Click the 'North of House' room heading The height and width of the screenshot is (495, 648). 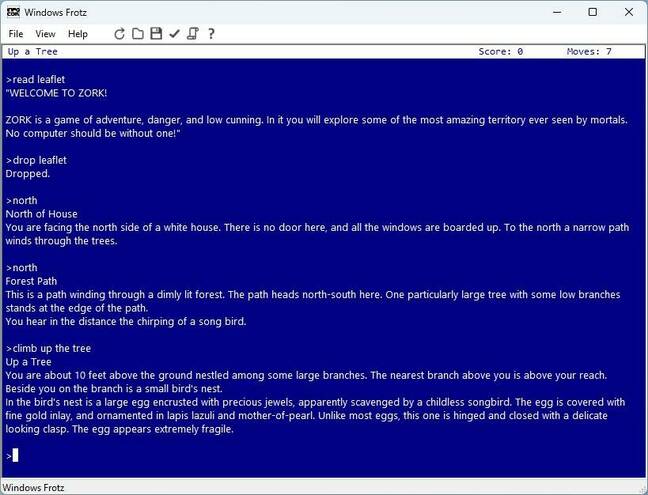pyautogui.click(x=41, y=214)
